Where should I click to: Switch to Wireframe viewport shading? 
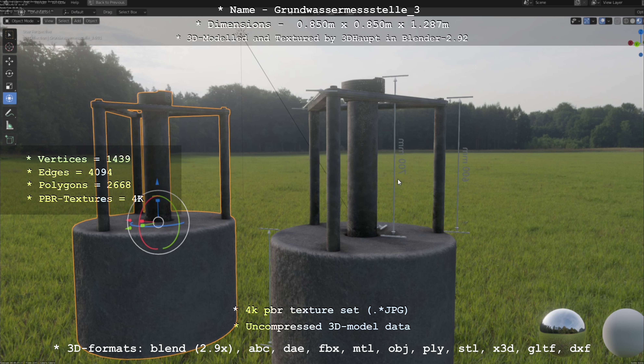coord(626,21)
